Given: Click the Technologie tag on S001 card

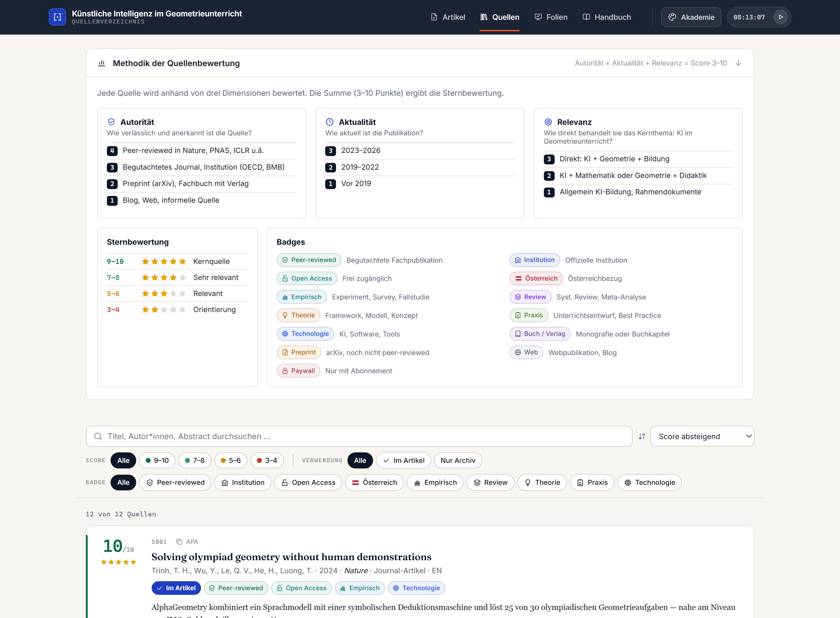Looking at the screenshot, I should click(x=417, y=588).
